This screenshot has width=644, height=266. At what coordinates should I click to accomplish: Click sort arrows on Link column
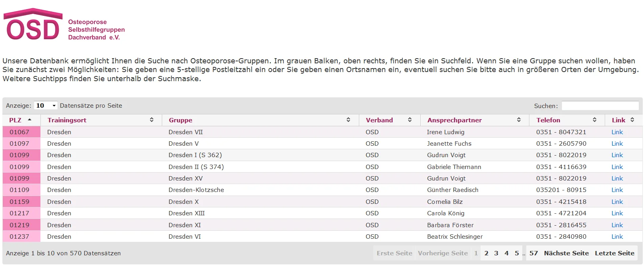click(x=632, y=120)
